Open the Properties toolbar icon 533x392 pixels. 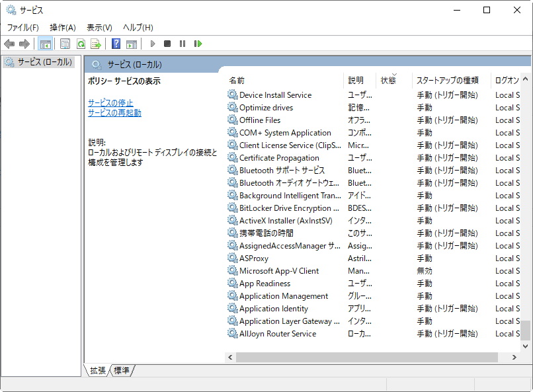(x=65, y=44)
